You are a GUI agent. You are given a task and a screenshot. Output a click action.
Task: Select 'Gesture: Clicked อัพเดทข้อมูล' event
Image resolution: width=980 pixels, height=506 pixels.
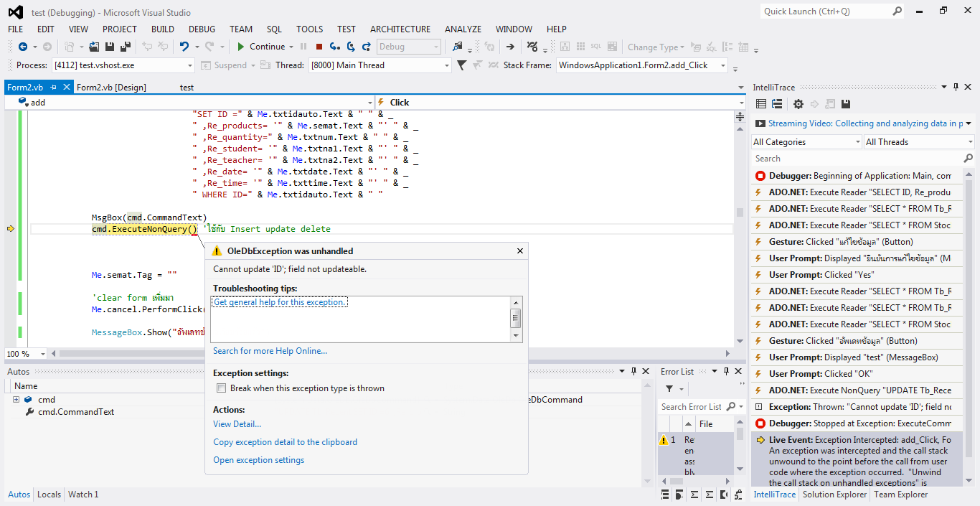(857, 341)
